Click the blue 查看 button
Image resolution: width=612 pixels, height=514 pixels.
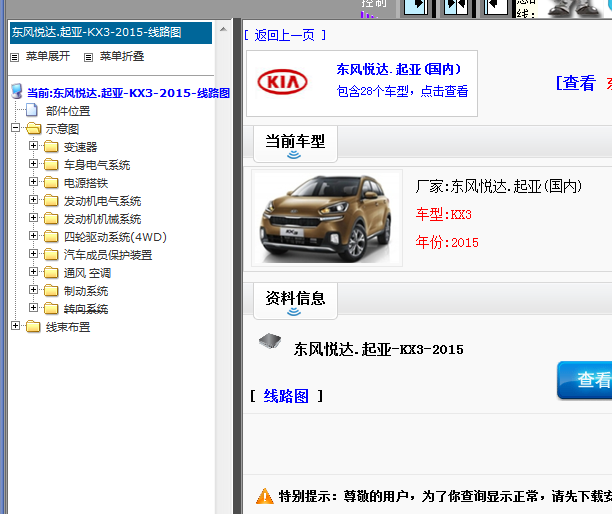click(x=585, y=380)
